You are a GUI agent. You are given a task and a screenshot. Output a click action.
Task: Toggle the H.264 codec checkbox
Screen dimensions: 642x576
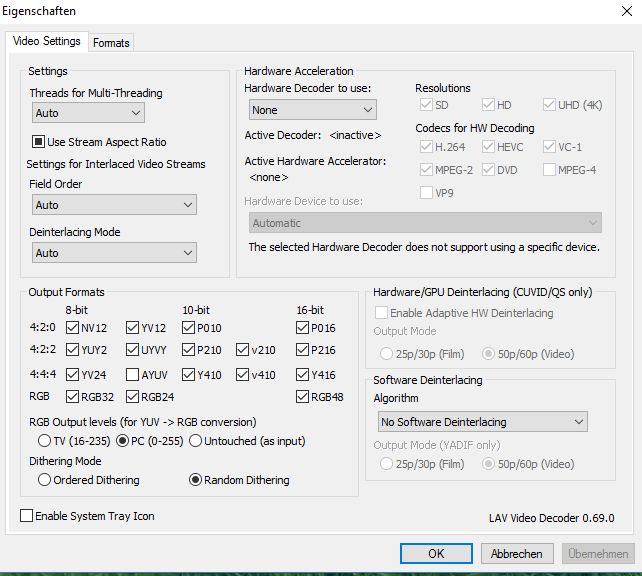click(426, 147)
